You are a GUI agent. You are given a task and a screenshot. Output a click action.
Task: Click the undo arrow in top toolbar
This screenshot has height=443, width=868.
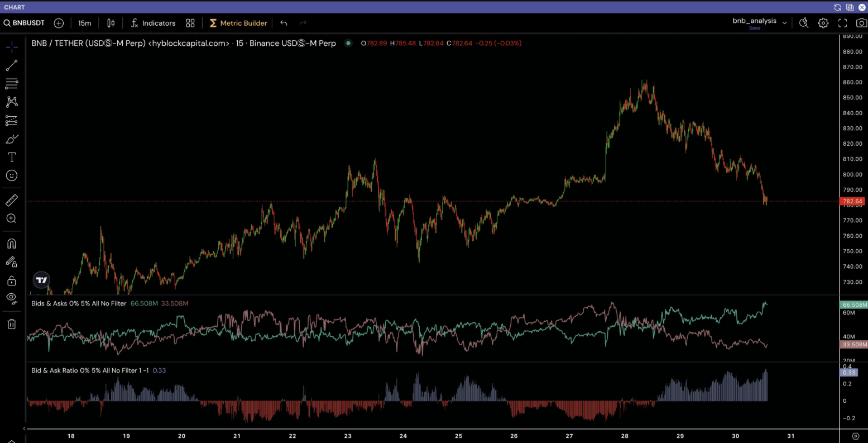284,23
